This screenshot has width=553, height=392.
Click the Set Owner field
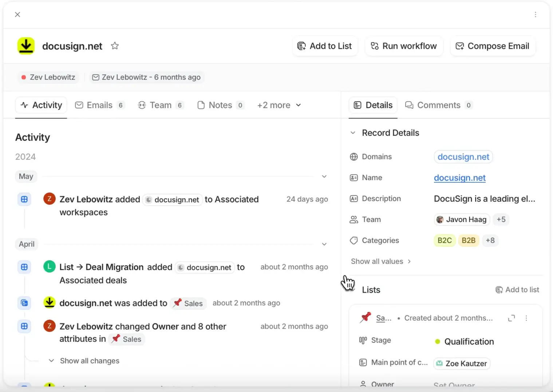point(454,385)
